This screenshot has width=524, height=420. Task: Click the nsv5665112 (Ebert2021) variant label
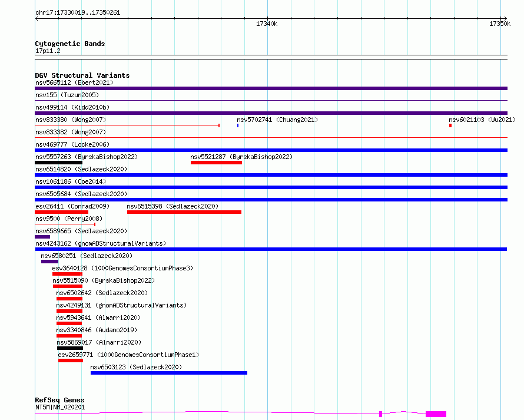pyautogui.click(x=74, y=82)
